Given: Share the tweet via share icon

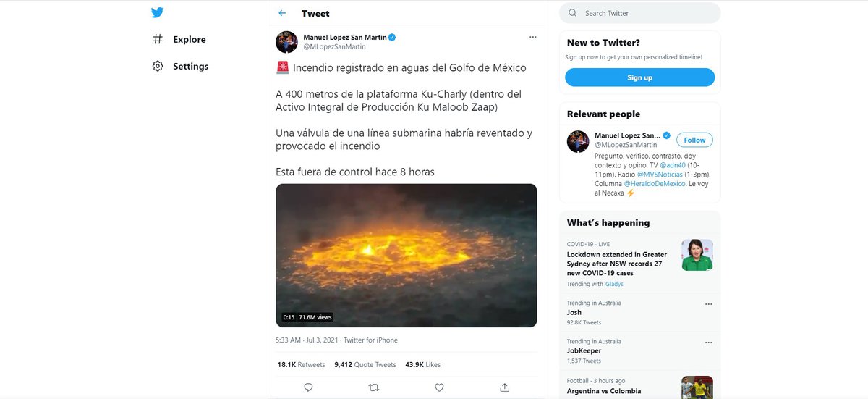Looking at the screenshot, I should tap(505, 387).
